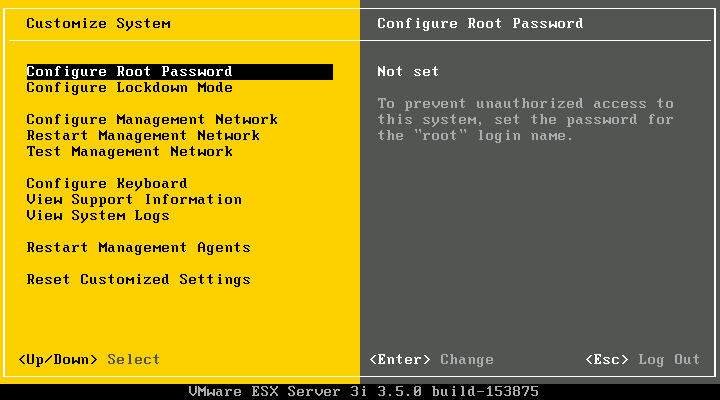Image resolution: width=720 pixels, height=400 pixels.
Task: Select Configure Root Password menu entry
Action: [129, 72]
